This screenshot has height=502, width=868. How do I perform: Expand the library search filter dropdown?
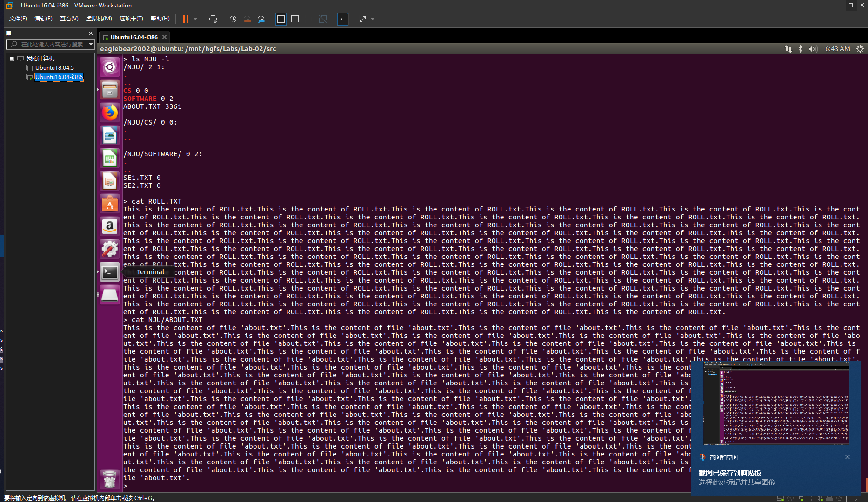coord(91,44)
